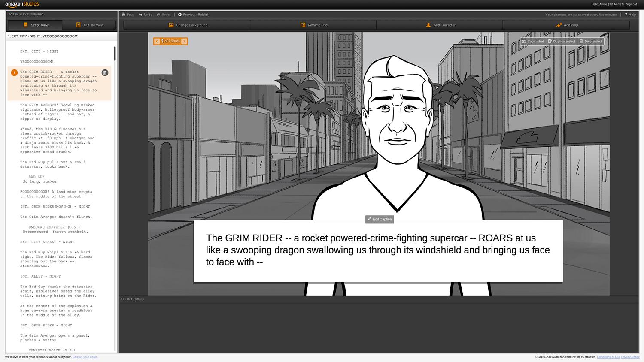This screenshot has height=362, width=644.
Task: Click 'The Grim Avenger doesn't flinch.' line
Action: coord(56,217)
